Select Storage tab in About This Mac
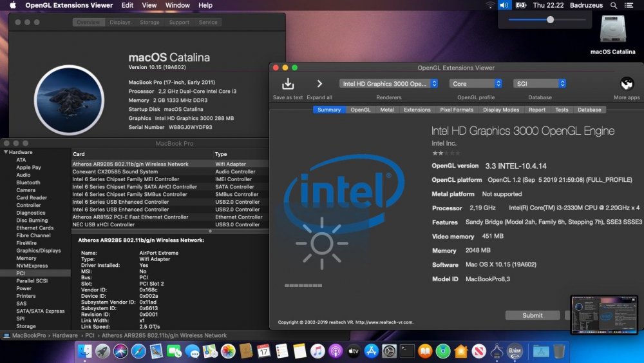The image size is (644, 363). tap(149, 22)
